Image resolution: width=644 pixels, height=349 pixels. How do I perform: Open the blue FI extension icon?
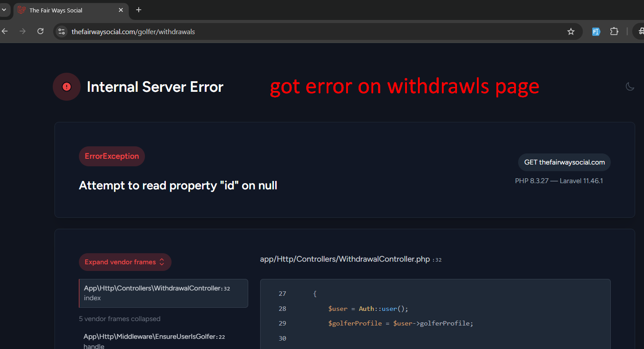click(x=596, y=31)
